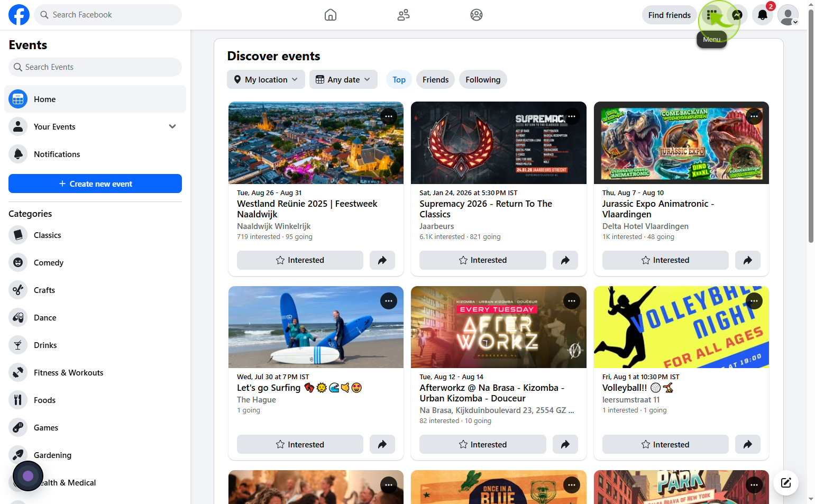Open Westland Reünie 2025 event title
The image size is (815, 504).
(x=307, y=209)
